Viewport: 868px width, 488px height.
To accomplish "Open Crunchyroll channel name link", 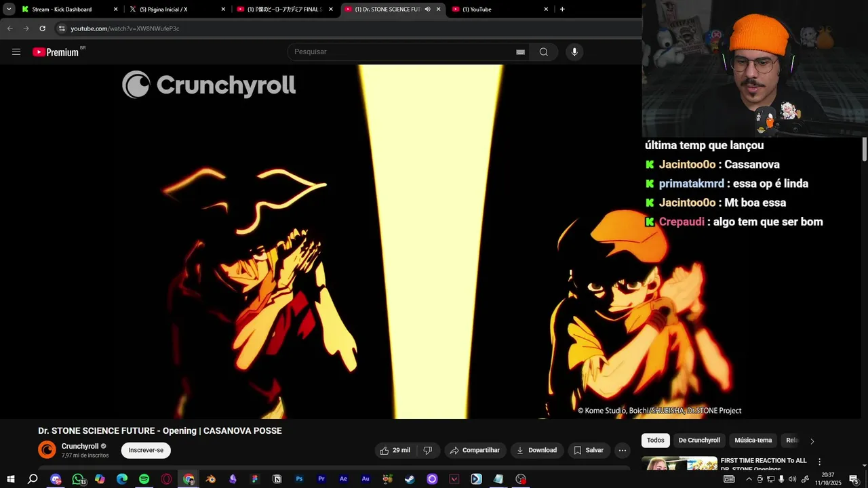I will (x=80, y=446).
